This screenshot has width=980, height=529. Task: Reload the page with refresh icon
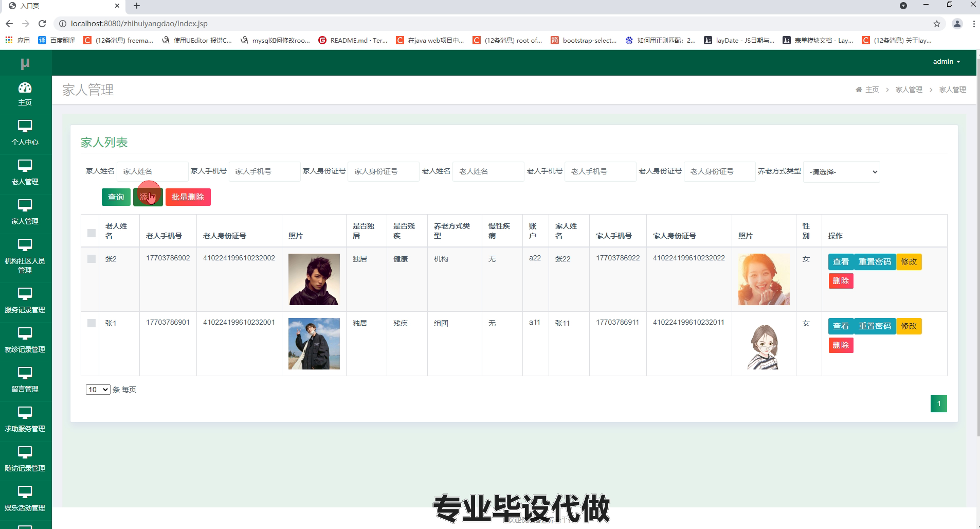(x=42, y=24)
